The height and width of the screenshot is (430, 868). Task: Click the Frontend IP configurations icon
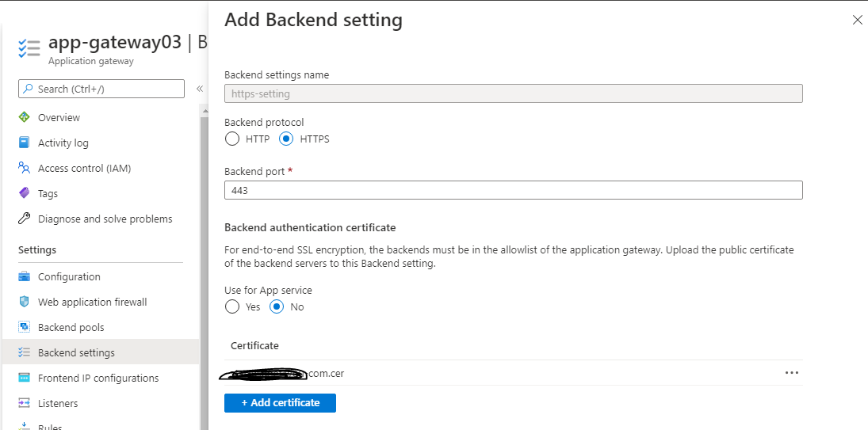(x=24, y=378)
